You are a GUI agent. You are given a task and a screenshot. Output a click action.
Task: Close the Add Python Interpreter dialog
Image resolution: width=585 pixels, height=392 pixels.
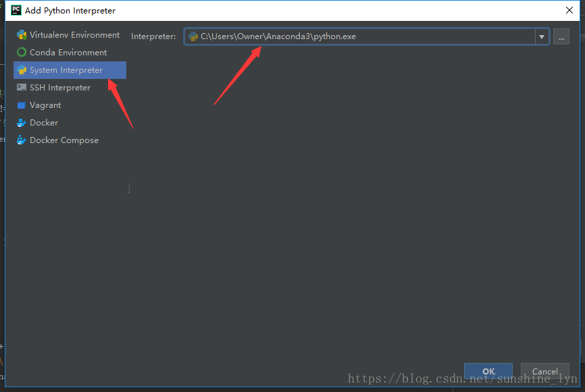569,10
